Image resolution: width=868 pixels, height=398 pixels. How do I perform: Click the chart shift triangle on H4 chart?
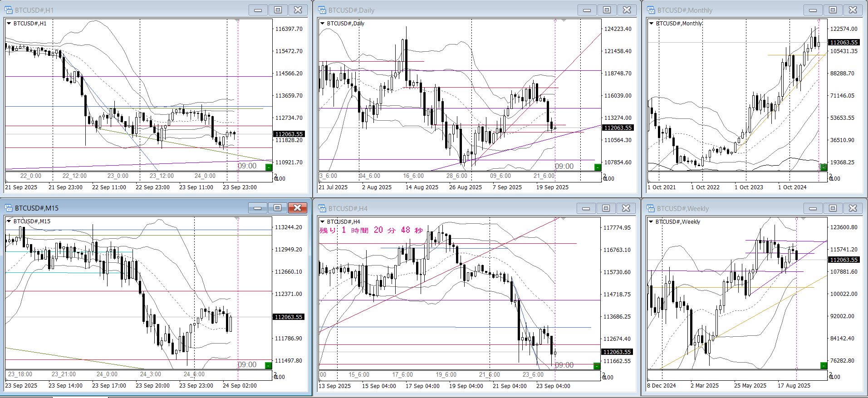(564, 219)
